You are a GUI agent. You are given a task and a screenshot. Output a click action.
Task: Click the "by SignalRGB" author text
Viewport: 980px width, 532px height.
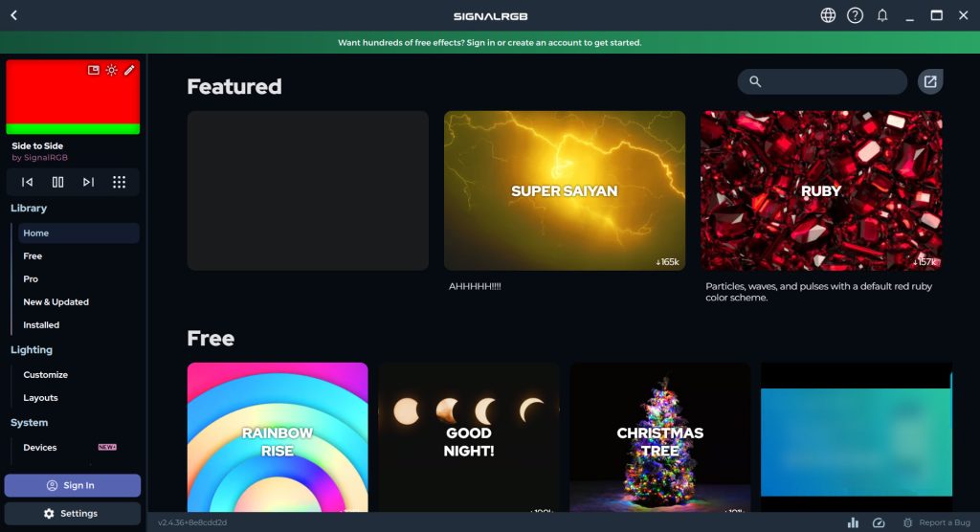39,158
